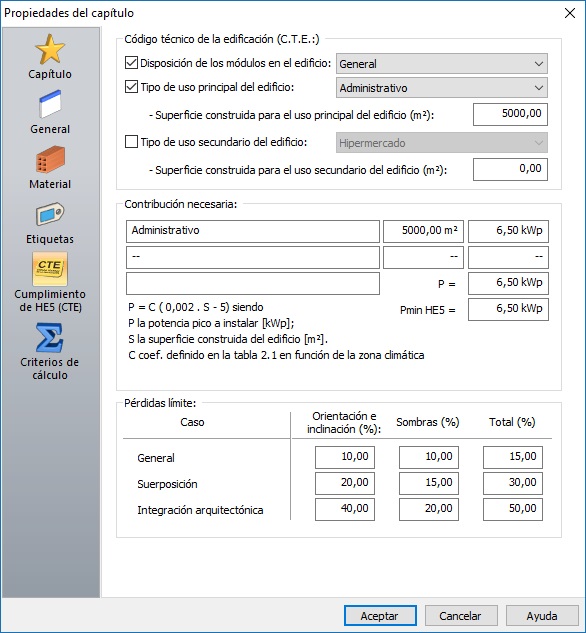Open the Etiquetas tag icon
Viewport: 586px width, 633px height.
(x=50, y=214)
